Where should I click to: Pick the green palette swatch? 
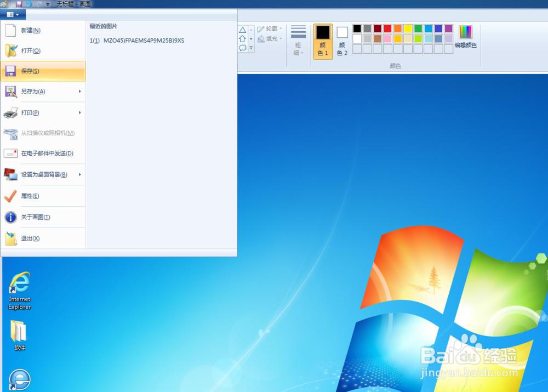(418, 29)
